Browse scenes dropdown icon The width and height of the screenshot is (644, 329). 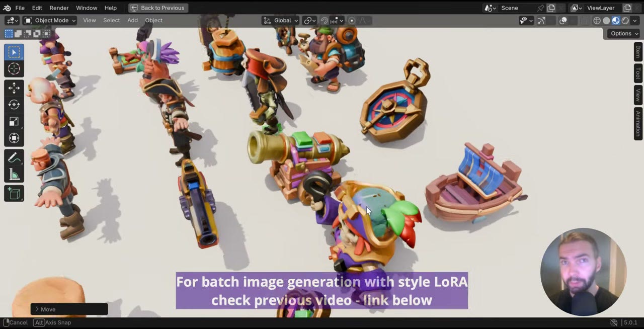490,8
